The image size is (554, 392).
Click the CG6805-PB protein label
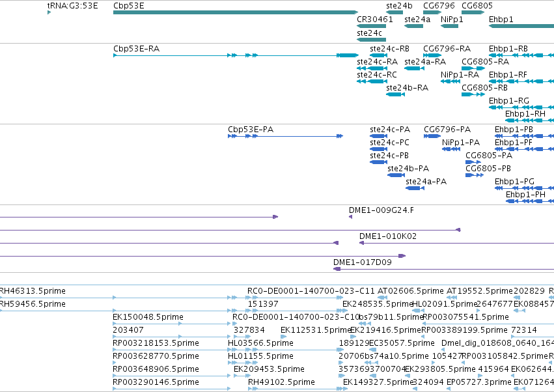[x=488, y=169]
